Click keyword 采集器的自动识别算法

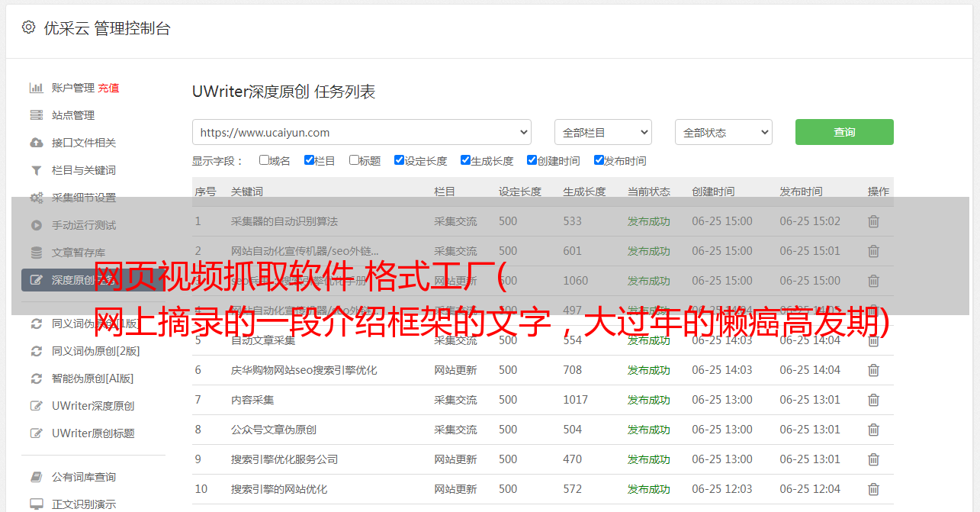tap(284, 221)
